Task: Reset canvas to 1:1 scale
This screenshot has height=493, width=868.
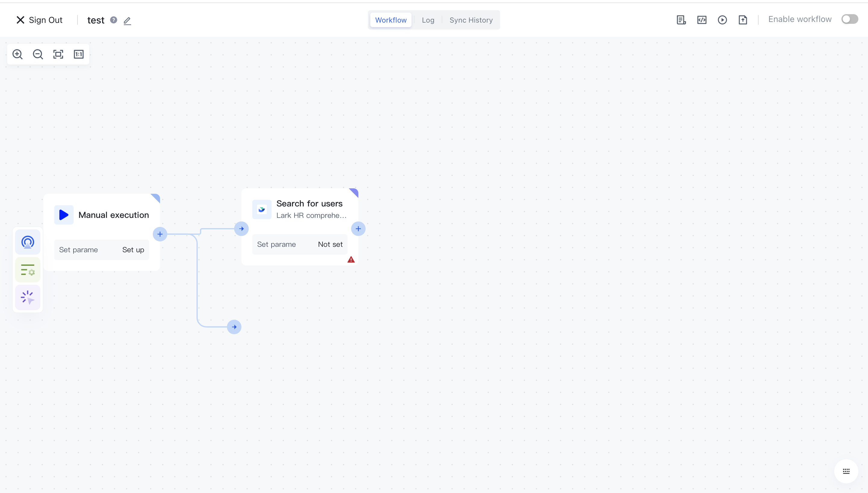Action: click(79, 54)
